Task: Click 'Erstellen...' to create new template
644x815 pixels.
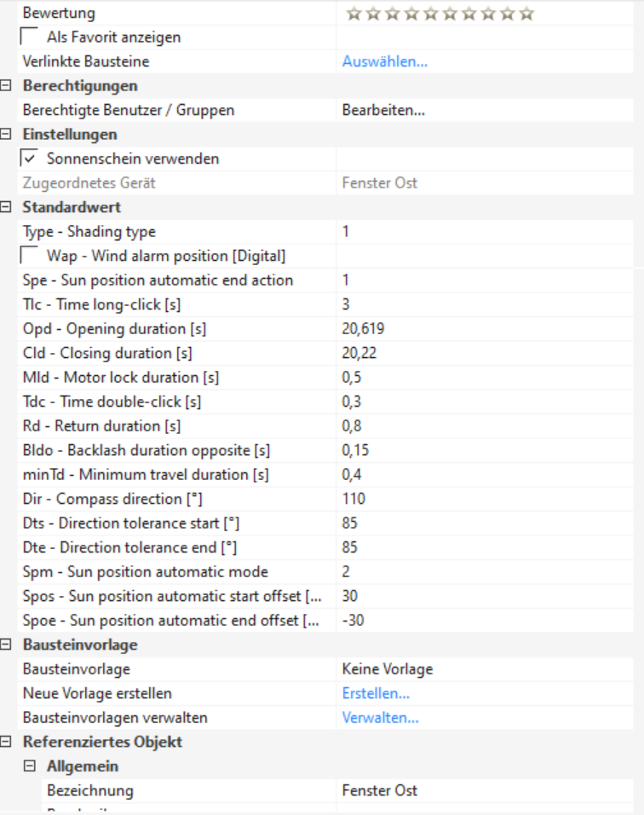Action: (376, 693)
